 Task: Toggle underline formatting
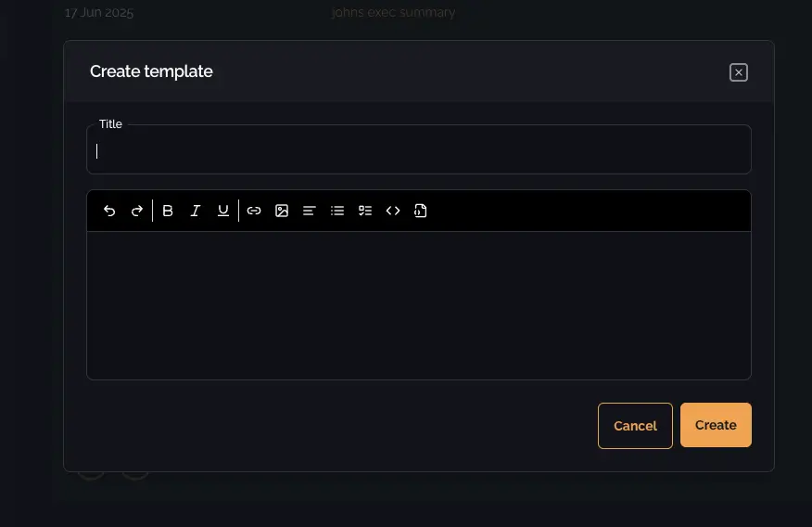(223, 211)
